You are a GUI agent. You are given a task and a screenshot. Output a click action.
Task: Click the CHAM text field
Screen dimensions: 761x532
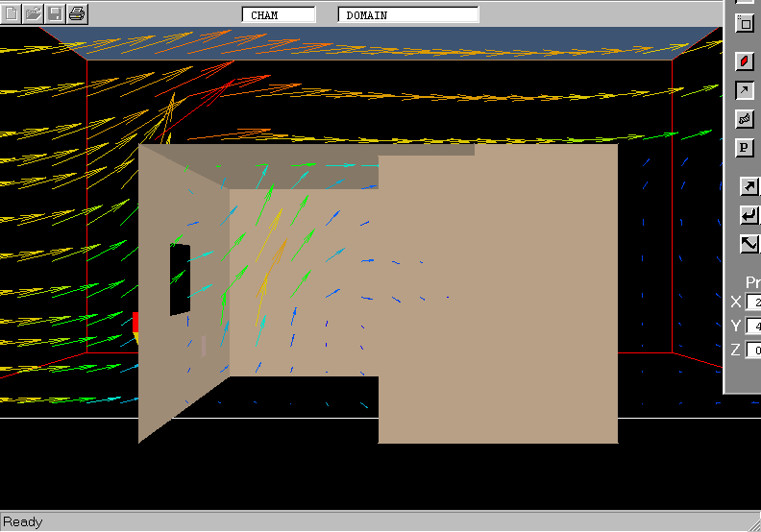[x=279, y=14]
